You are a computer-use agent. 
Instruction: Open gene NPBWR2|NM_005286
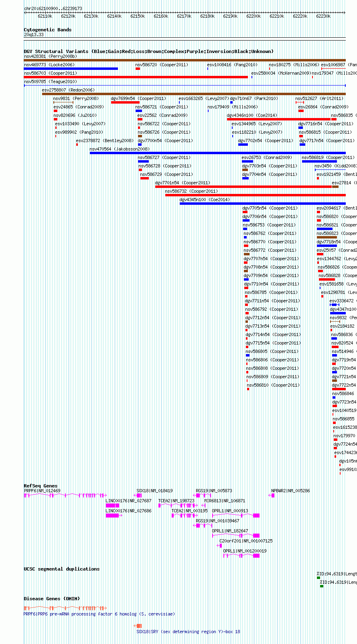point(291,491)
